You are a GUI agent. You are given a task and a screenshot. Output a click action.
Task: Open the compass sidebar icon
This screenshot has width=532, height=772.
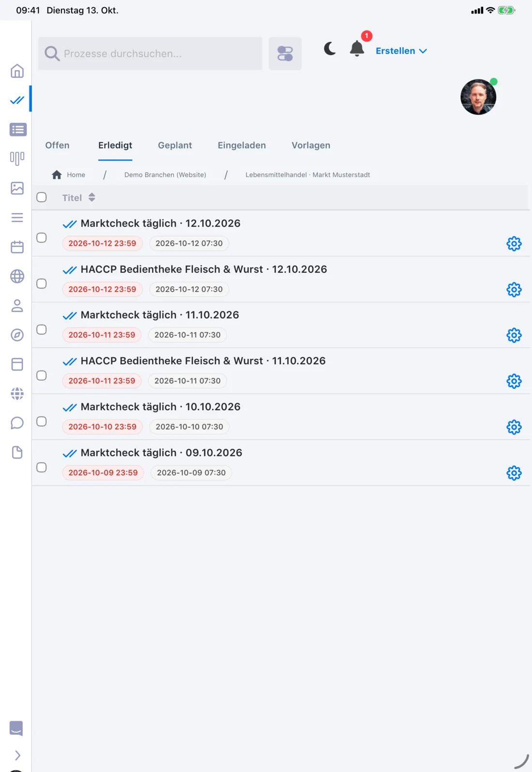[x=17, y=335]
